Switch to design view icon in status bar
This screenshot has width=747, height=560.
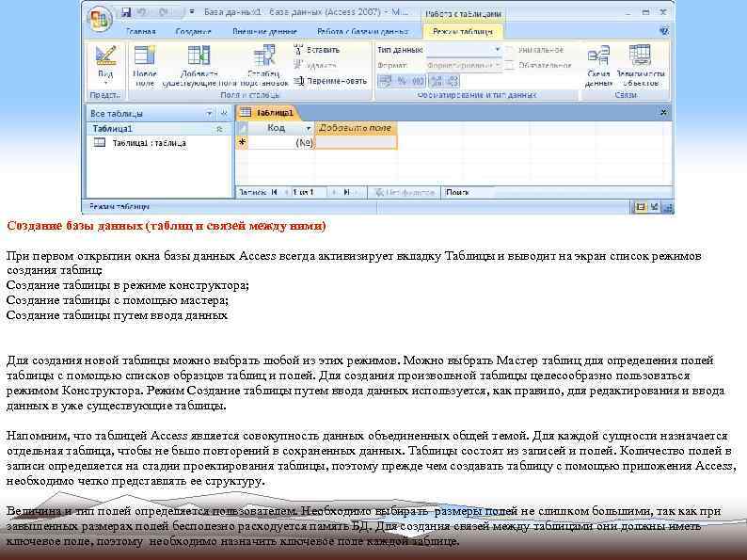[654, 207]
